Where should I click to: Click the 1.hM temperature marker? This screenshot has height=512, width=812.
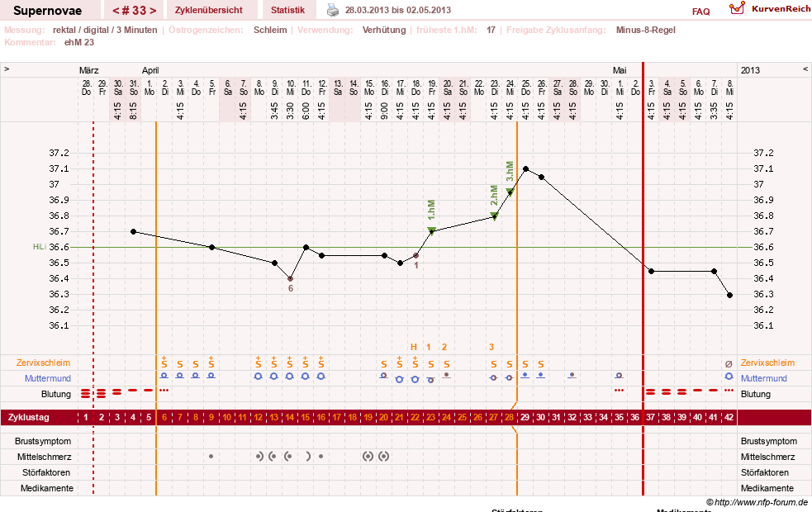pyautogui.click(x=431, y=230)
